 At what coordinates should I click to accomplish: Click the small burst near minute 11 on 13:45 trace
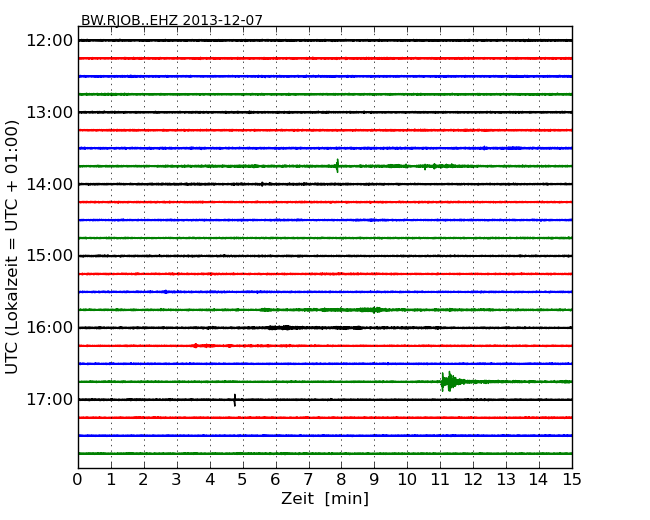[434, 166]
